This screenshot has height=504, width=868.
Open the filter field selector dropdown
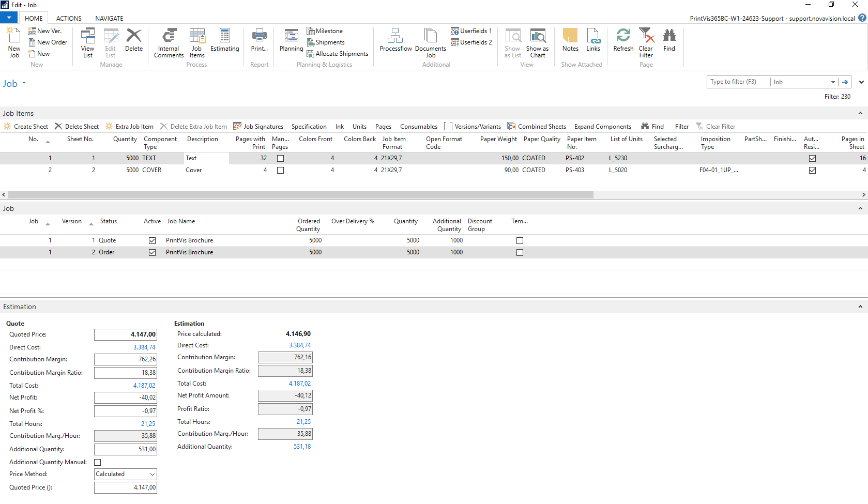tap(833, 82)
